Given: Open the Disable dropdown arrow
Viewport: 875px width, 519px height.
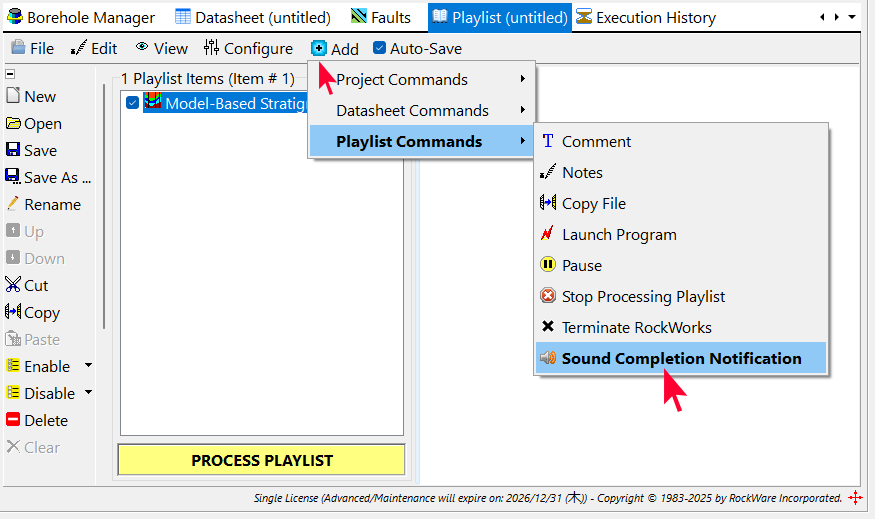Looking at the screenshot, I should [88, 393].
